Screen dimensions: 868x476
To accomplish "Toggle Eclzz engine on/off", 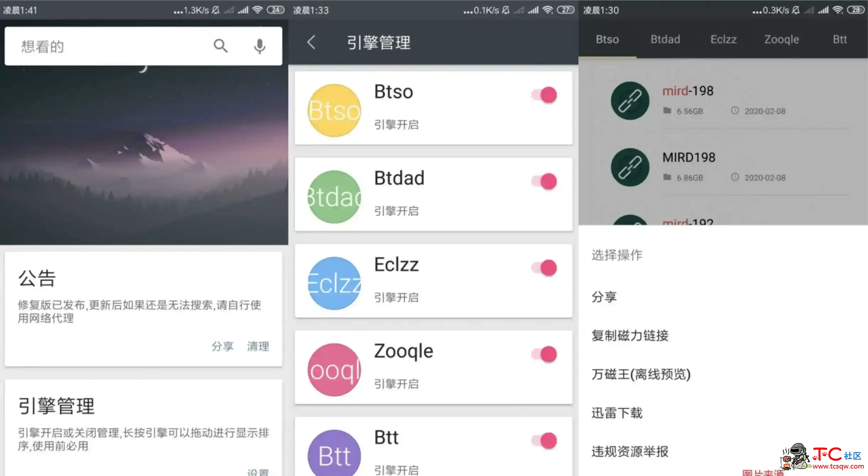I will pos(545,268).
